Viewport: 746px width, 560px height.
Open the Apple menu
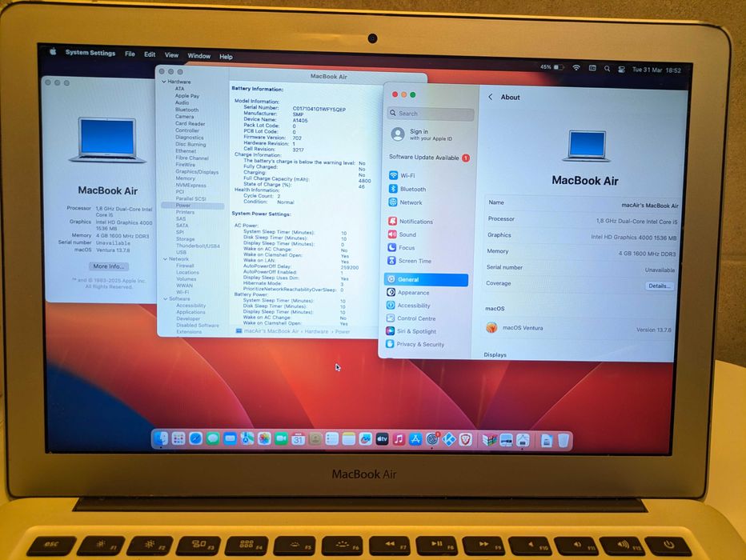53,51
